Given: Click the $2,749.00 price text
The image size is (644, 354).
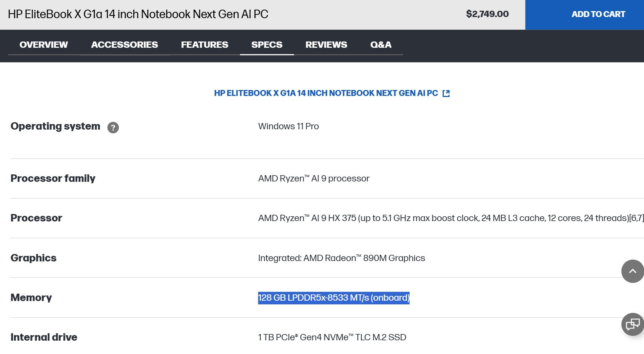Looking at the screenshot, I should [x=487, y=14].
